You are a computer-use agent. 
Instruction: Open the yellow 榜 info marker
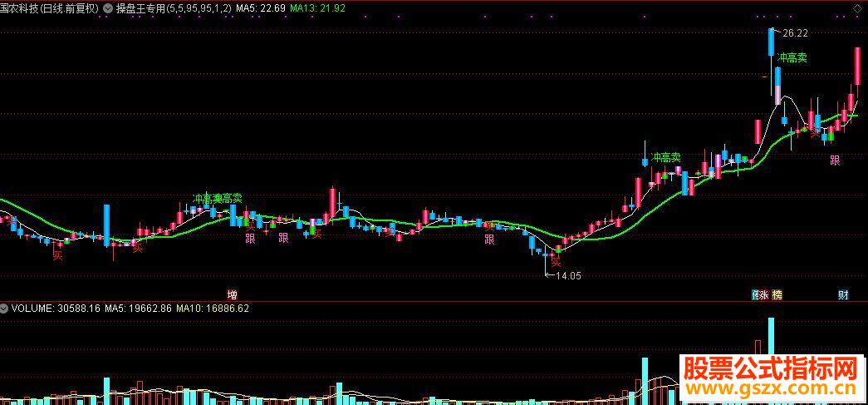tap(777, 294)
